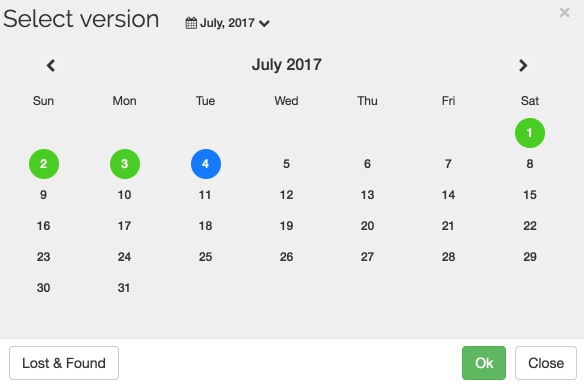The height and width of the screenshot is (388, 584).
Task: Select green highlighted date 1
Action: [x=530, y=133]
